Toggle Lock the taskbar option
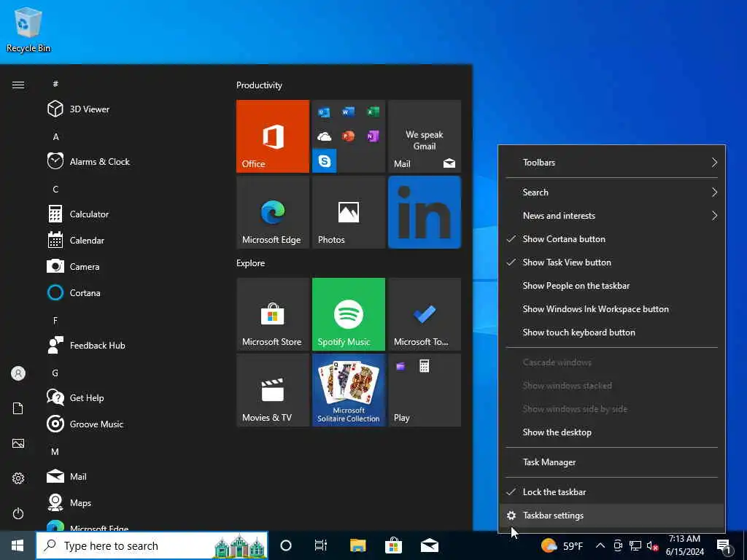Image resolution: width=747 pixels, height=560 pixels. pyautogui.click(x=612, y=492)
